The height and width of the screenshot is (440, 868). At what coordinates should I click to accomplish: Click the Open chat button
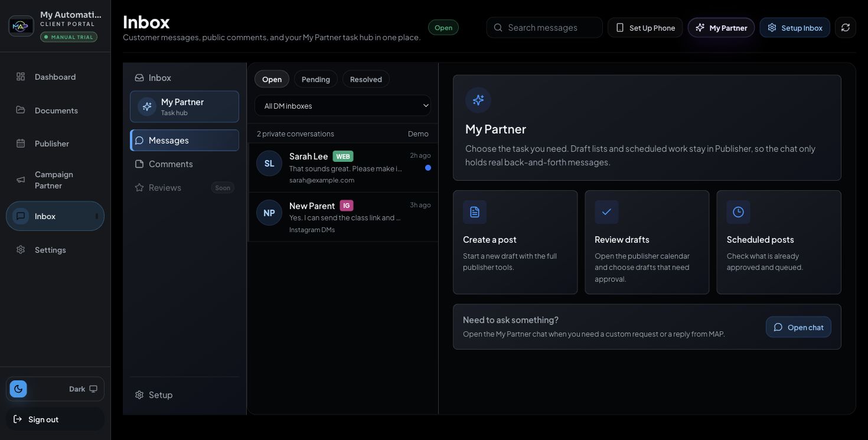(x=798, y=327)
